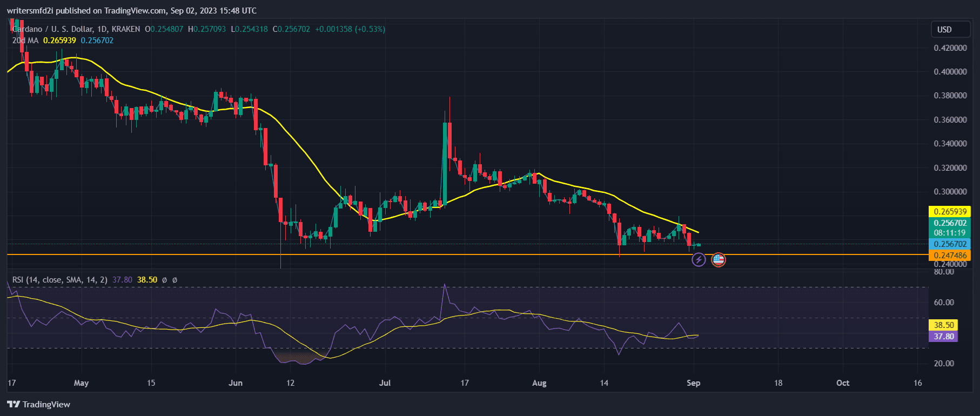This screenshot has width=980, height=416.
Task: Select the orange horizontal support line
Action: 378,254
